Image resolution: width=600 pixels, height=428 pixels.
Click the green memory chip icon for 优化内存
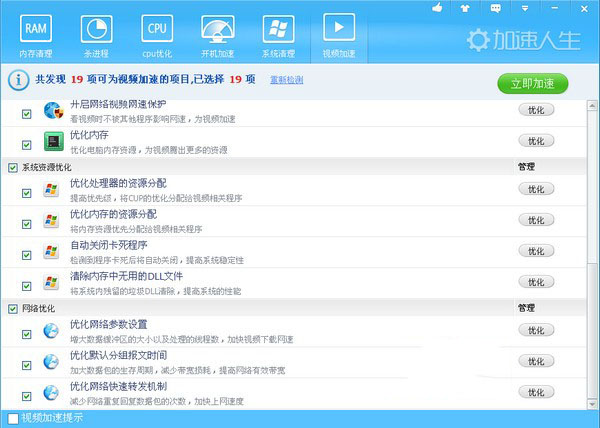pos(54,142)
